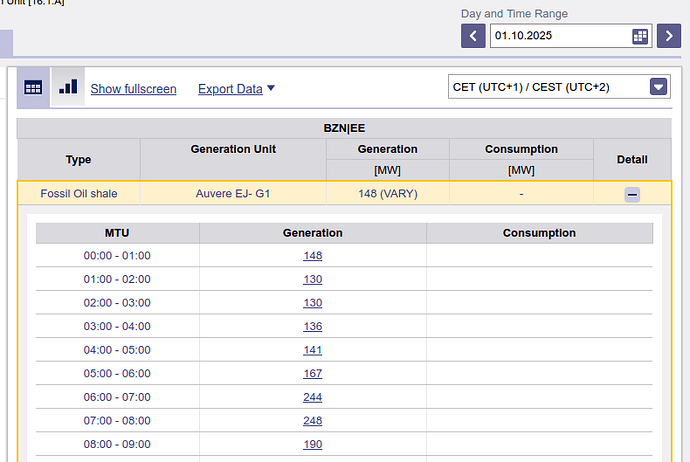
Task: Expand Export Data menu
Action: [x=236, y=89]
